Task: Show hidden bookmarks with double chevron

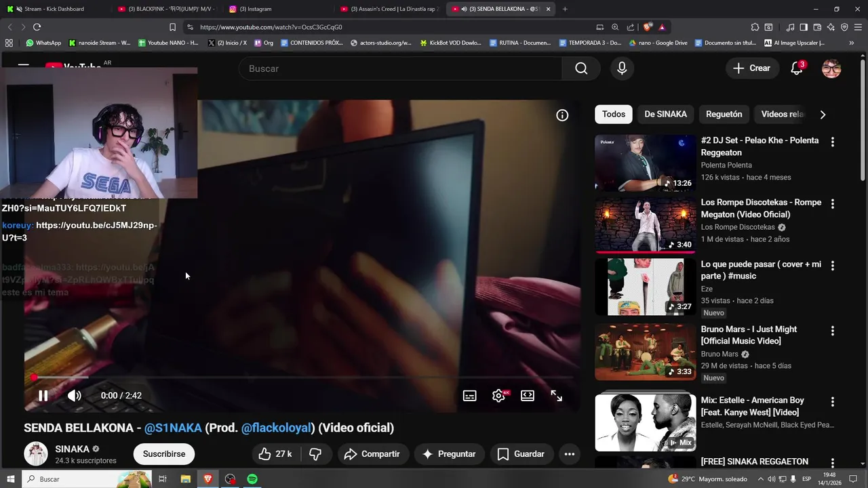Action: click(852, 43)
